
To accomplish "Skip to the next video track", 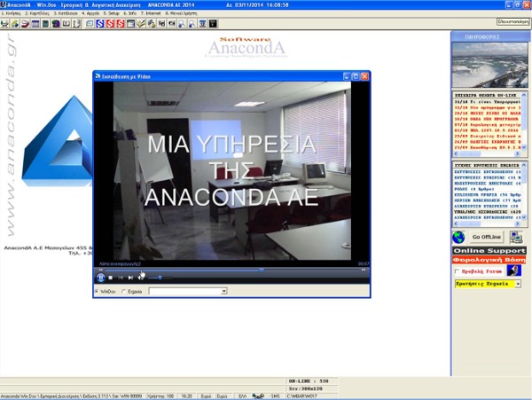I will click(130, 278).
